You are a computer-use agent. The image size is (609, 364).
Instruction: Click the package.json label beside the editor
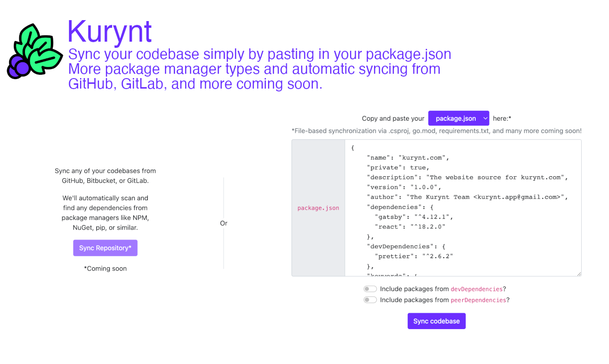(318, 208)
